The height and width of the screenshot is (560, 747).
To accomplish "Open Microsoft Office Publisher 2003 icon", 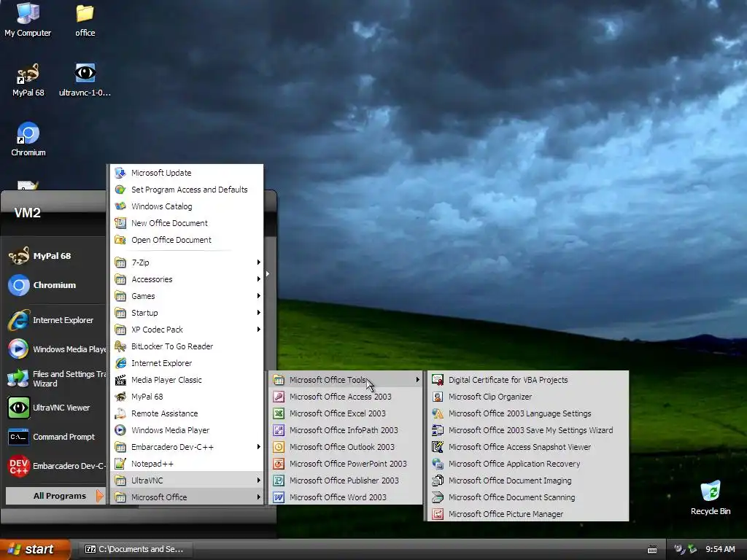I will point(279,481).
